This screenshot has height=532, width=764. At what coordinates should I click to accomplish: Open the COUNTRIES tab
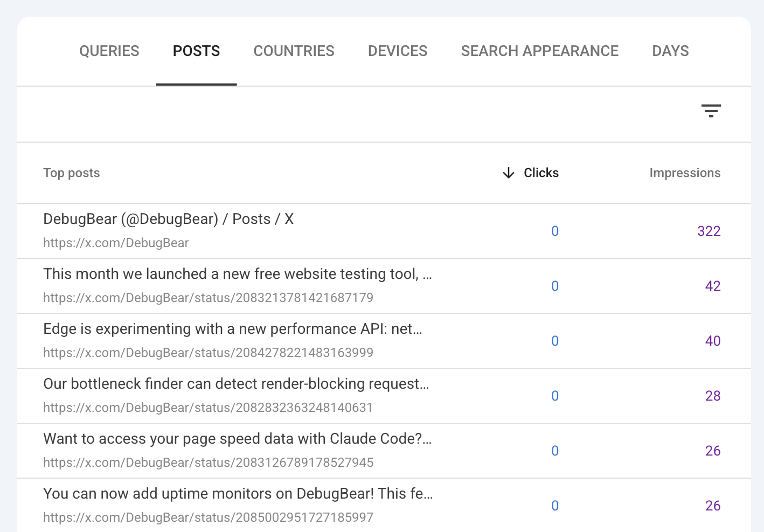[294, 51]
